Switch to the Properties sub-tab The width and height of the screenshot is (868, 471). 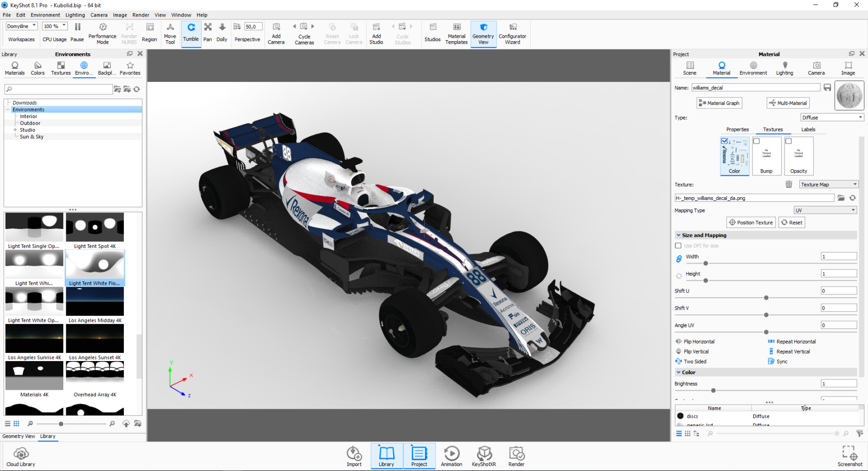(738, 130)
